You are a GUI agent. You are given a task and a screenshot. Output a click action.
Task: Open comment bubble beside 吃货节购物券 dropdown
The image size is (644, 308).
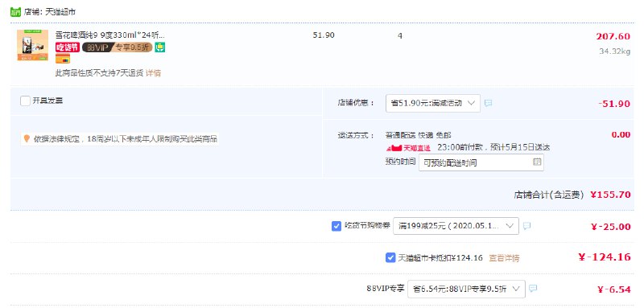point(527,226)
